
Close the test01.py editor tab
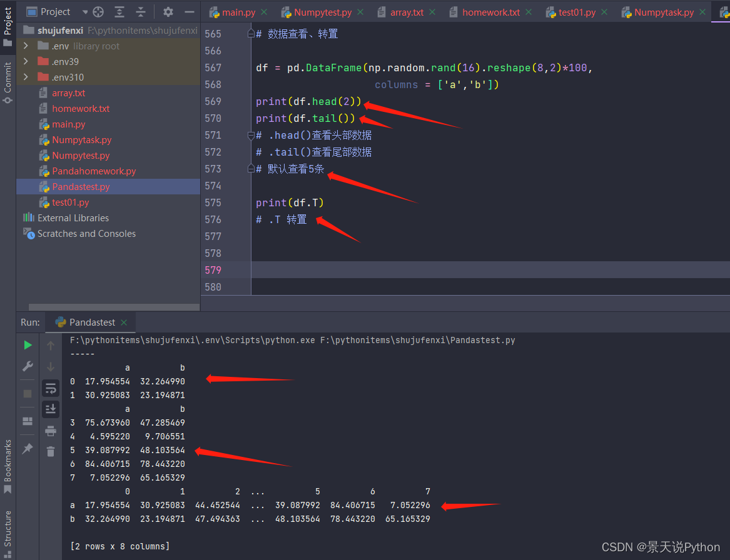pos(604,12)
